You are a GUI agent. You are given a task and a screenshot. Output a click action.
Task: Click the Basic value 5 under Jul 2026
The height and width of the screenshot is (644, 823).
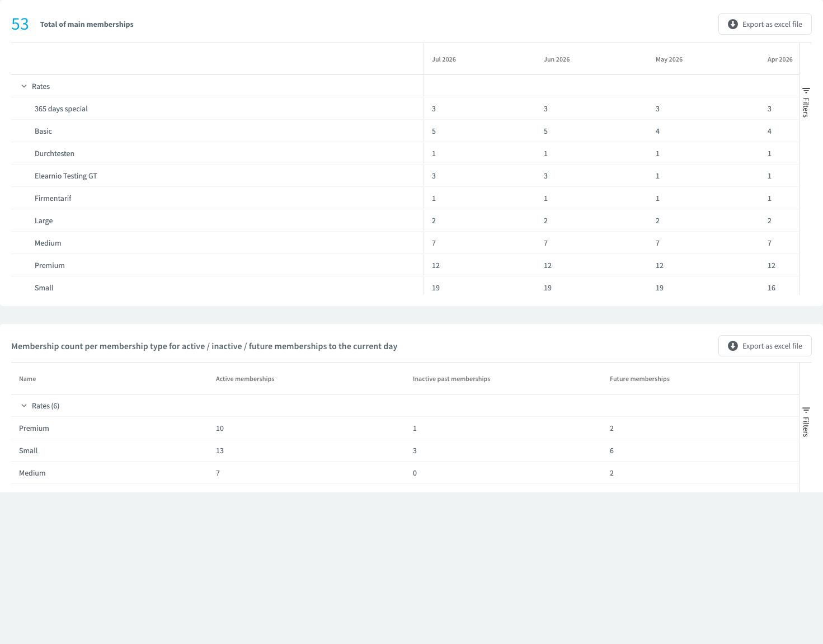click(434, 131)
